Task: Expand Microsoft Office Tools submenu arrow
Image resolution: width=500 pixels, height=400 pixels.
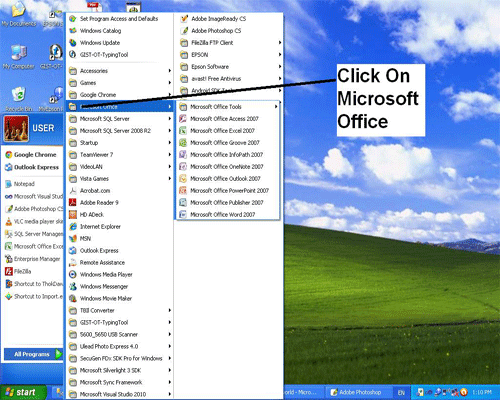Action: pos(276,107)
